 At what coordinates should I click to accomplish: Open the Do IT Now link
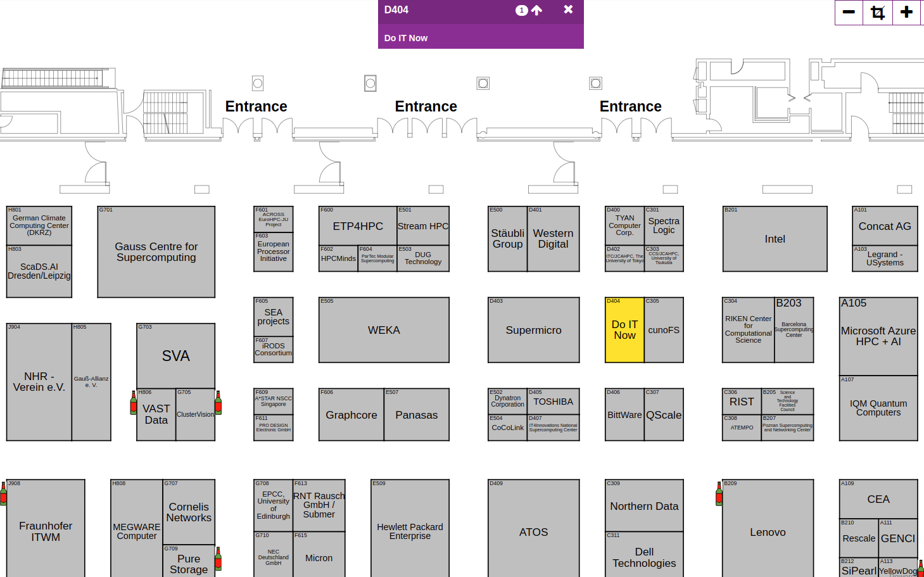click(x=406, y=38)
